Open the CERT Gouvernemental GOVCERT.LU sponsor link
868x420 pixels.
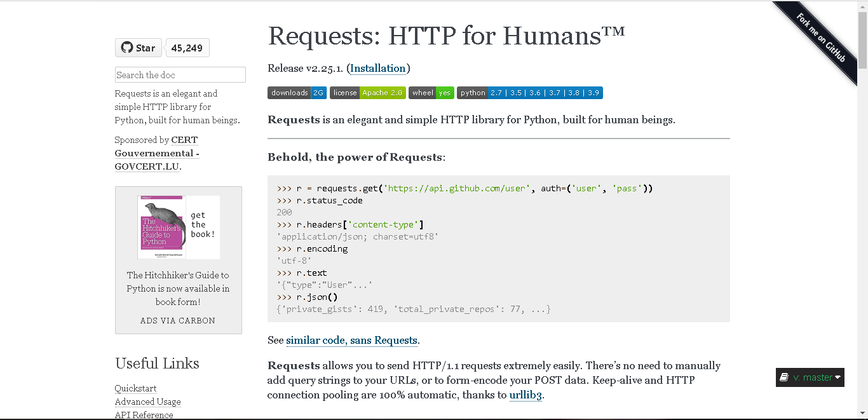(x=158, y=153)
